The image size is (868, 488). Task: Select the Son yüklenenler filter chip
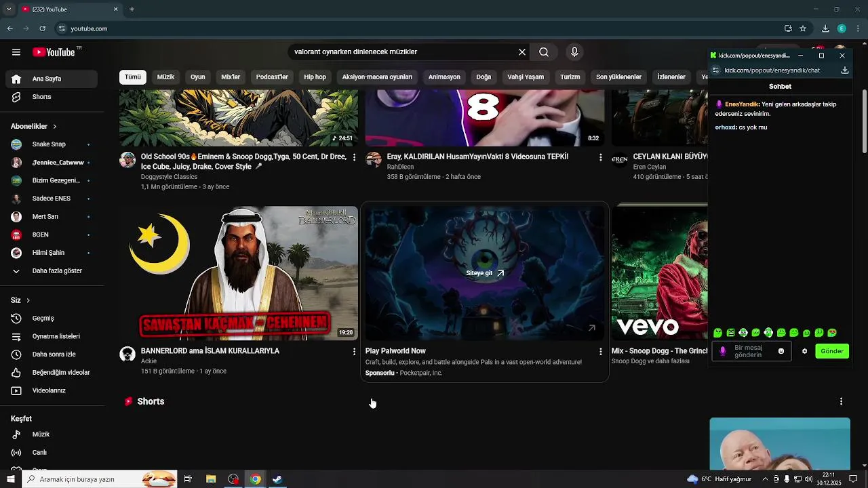(618, 77)
